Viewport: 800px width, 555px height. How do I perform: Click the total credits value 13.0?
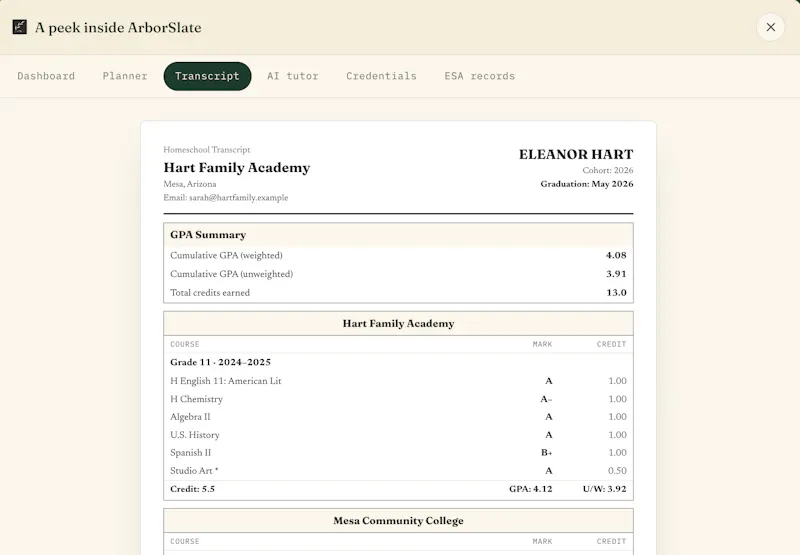point(616,292)
